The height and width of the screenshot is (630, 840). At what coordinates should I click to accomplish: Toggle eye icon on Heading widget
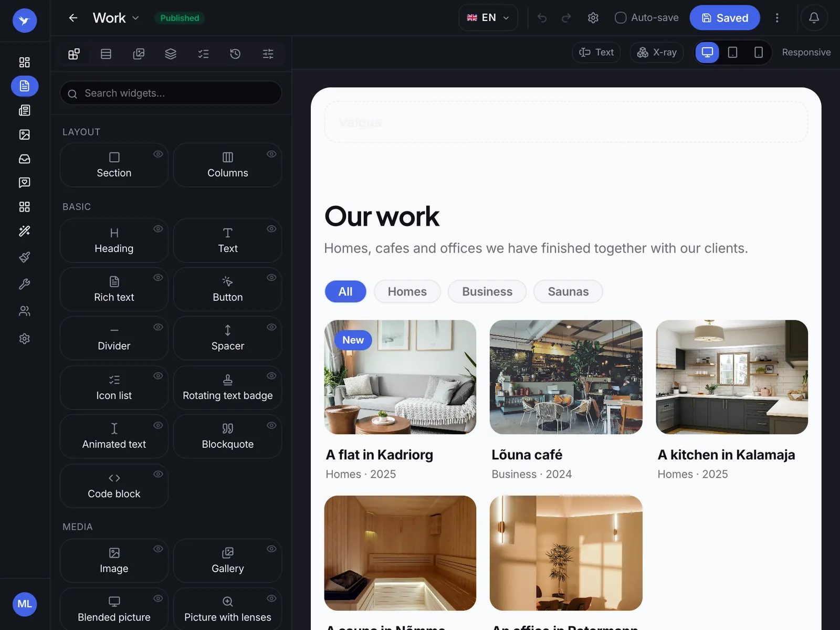(158, 229)
